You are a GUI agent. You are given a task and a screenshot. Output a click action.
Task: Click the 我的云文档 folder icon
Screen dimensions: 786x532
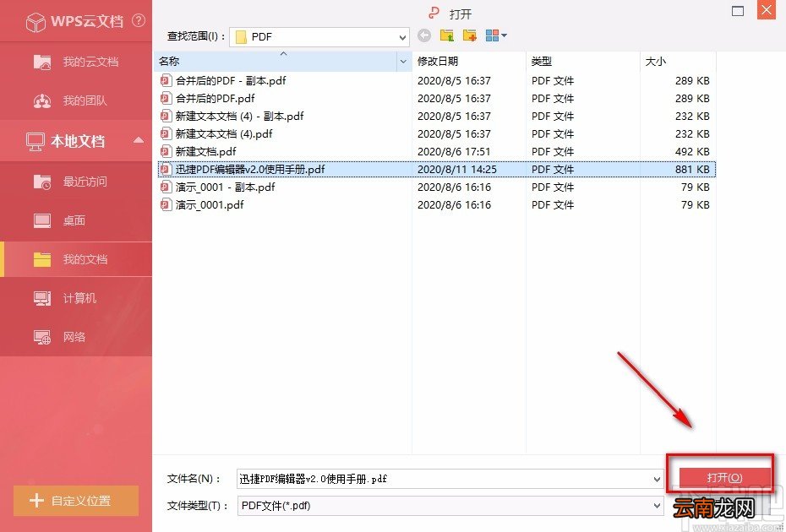click(42, 62)
